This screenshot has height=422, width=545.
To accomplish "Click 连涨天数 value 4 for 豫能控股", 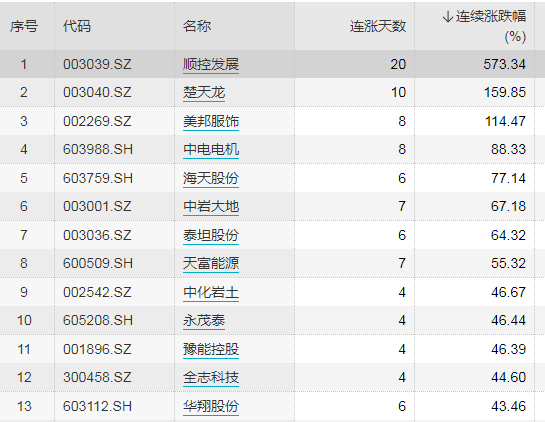I will tap(402, 349).
